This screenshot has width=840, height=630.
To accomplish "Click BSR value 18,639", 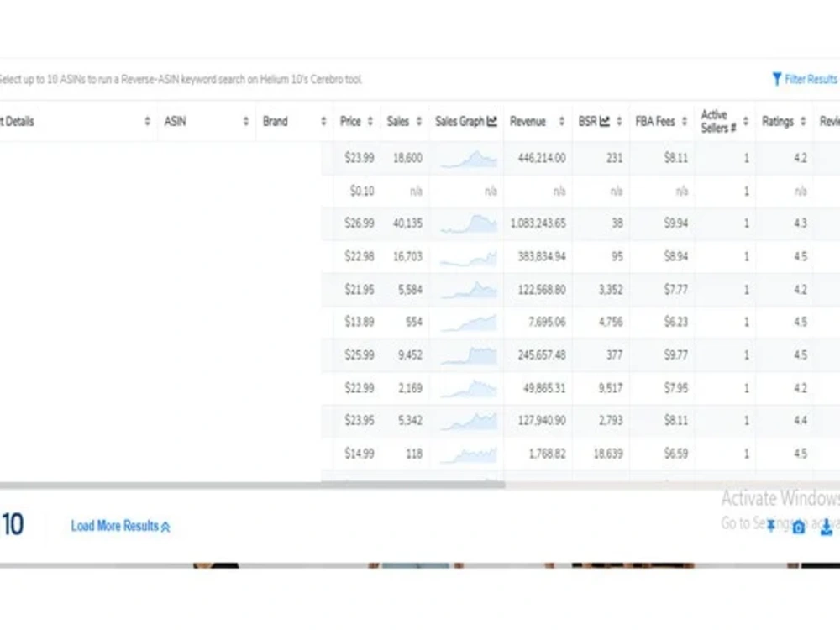I will click(x=608, y=454).
